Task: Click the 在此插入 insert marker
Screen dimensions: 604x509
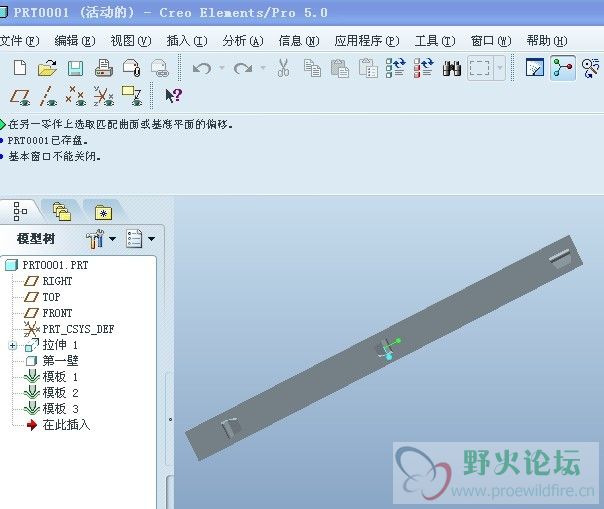Action: tap(58, 425)
